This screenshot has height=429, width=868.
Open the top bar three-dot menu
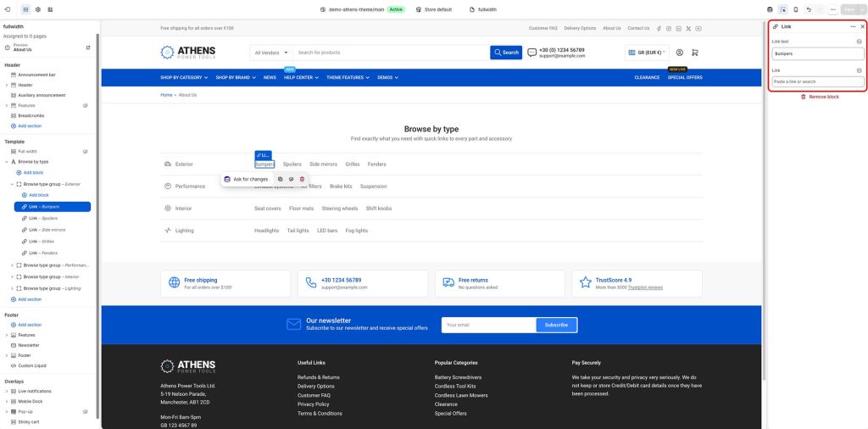832,9
